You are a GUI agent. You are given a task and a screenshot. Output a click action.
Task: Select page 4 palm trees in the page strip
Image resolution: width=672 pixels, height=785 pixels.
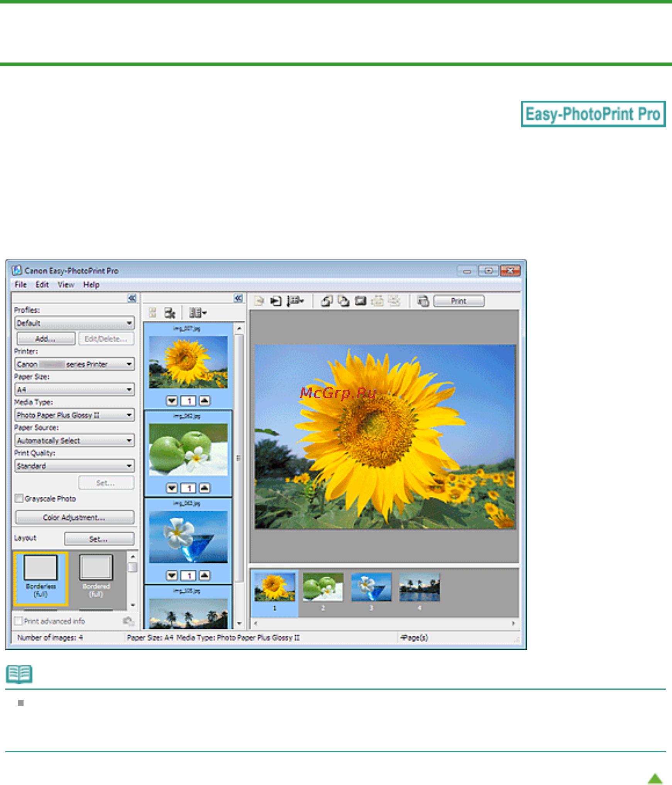[420, 587]
